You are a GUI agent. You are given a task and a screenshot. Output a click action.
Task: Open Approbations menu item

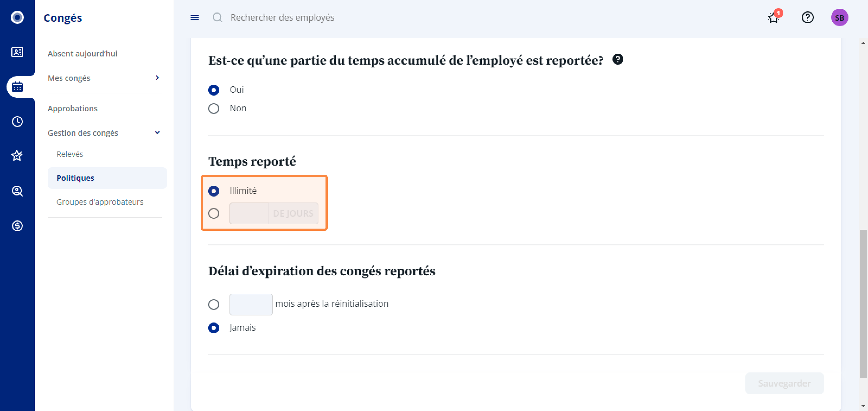click(x=72, y=109)
